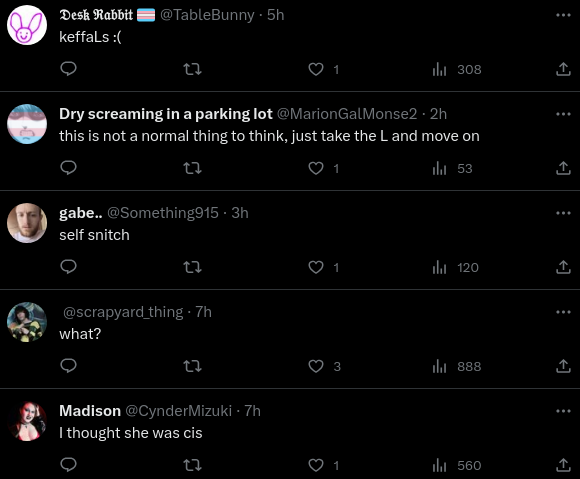Open the @scrapyard_thing handle link
580x479 pixels.
point(123,312)
